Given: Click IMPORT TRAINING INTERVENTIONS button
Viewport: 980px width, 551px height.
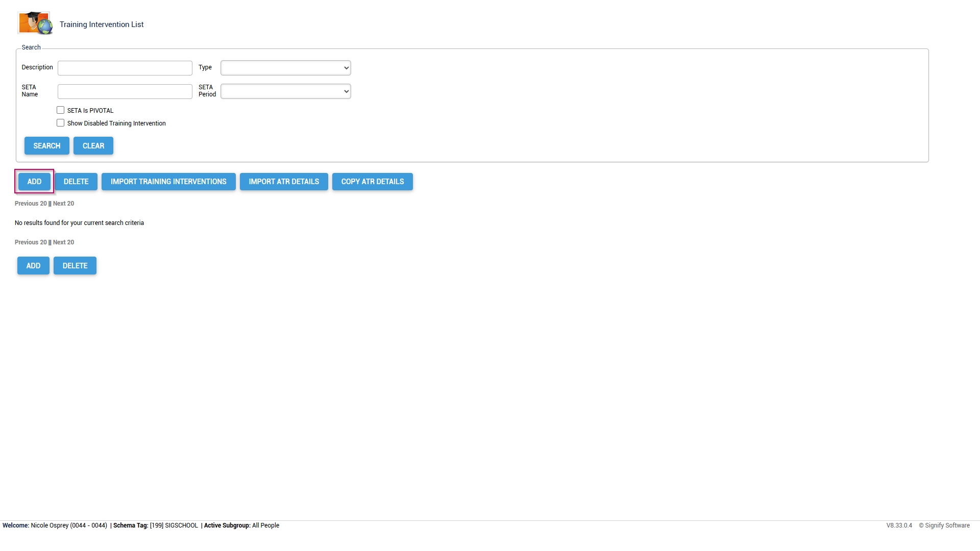Looking at the screenshot, I should (x=168, y=182).
